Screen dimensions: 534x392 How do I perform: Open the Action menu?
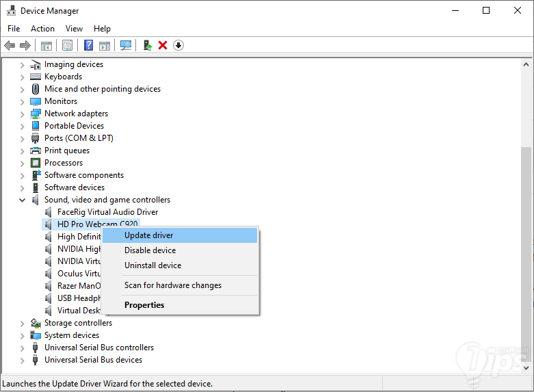[42, 29]
